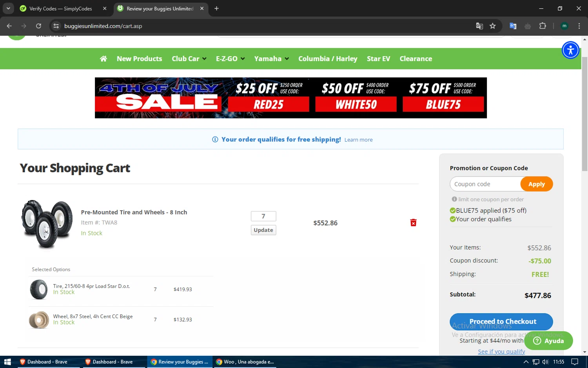The height and width of the screenshot is (368, 588).
Task: Expand the Club Car menu
Action: (x=189, y=59)
